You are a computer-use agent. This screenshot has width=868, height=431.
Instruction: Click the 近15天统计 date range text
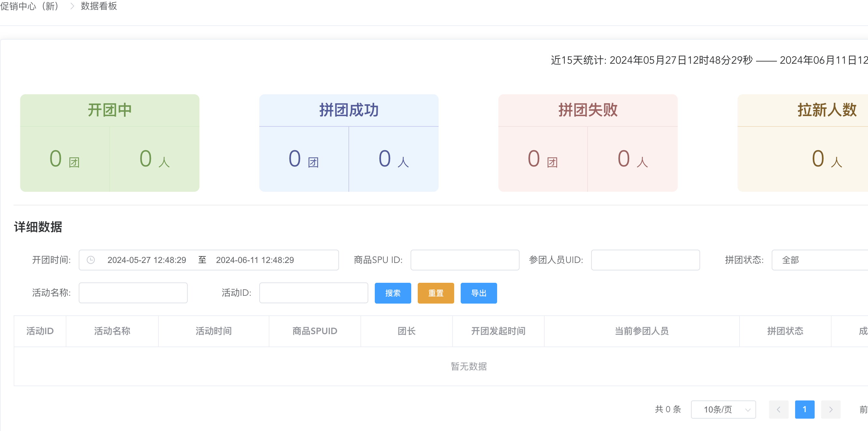click(709, 60)
